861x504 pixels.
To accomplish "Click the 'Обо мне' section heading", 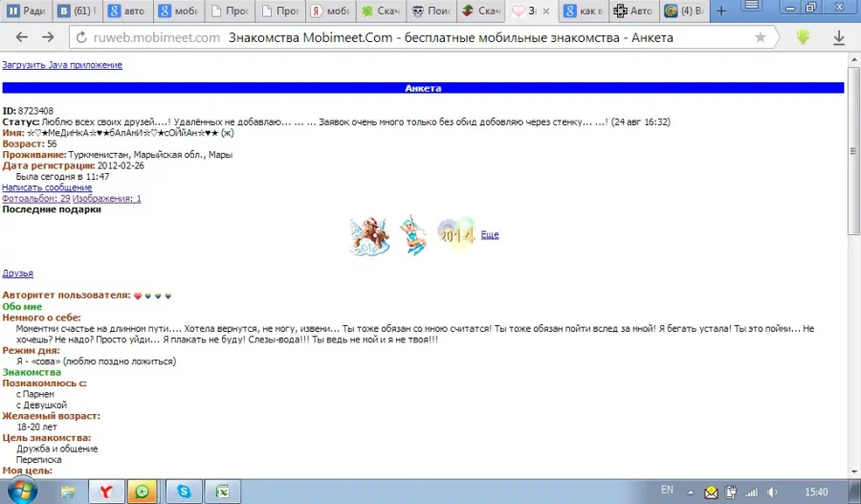I will coord(22,307).
